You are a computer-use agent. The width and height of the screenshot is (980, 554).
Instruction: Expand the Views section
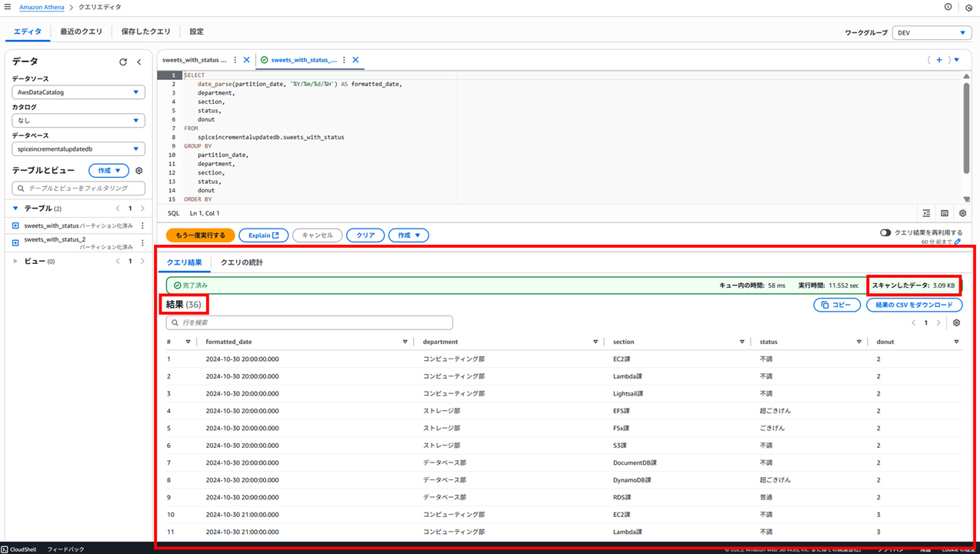[x=15, y=262]
